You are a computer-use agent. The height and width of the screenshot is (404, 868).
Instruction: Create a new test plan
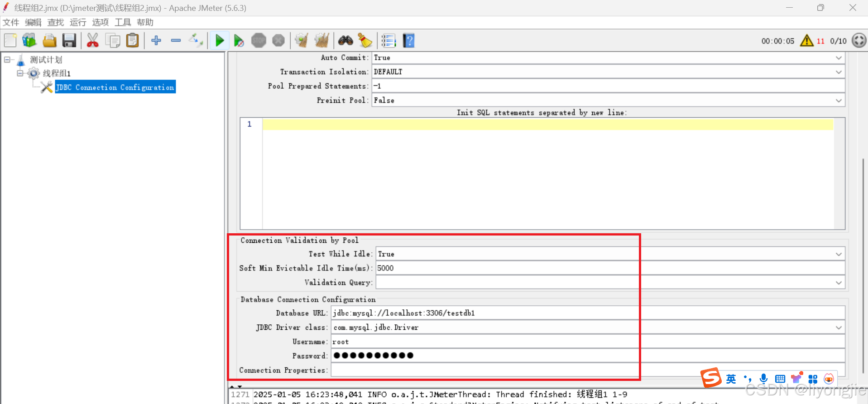coord(10,41)
